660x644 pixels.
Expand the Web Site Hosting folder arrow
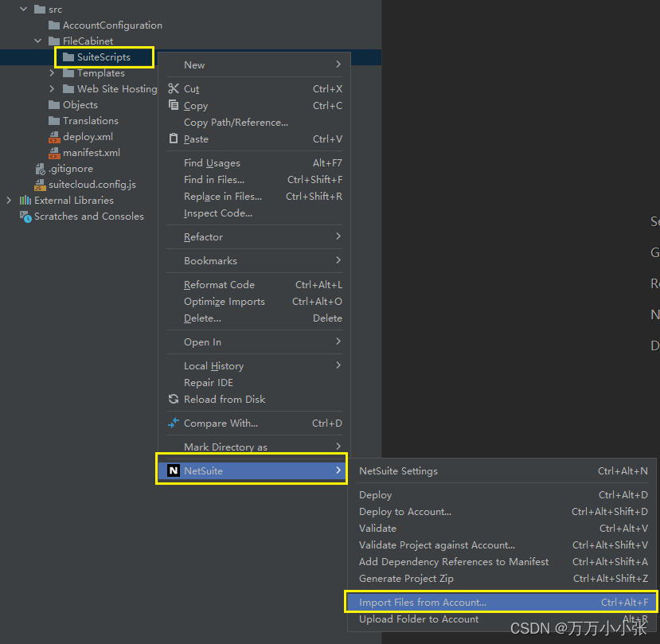[x=52, y=89]
